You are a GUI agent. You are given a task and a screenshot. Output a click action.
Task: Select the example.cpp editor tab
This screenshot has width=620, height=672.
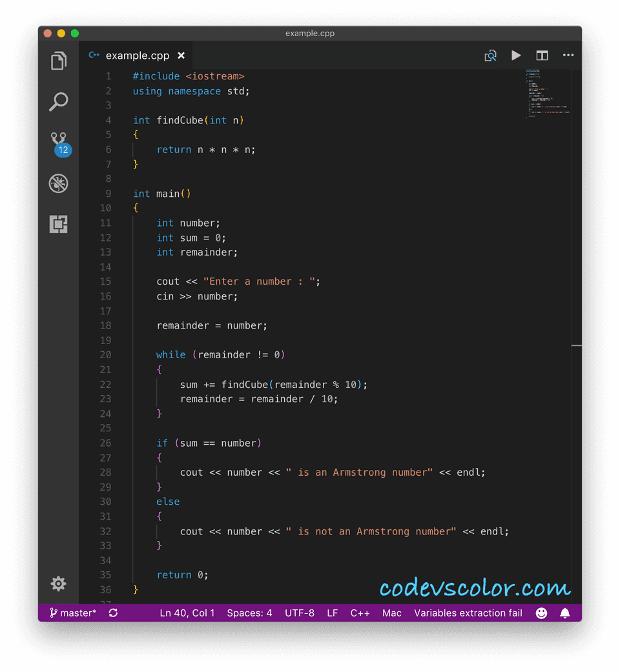pos(136,55)
